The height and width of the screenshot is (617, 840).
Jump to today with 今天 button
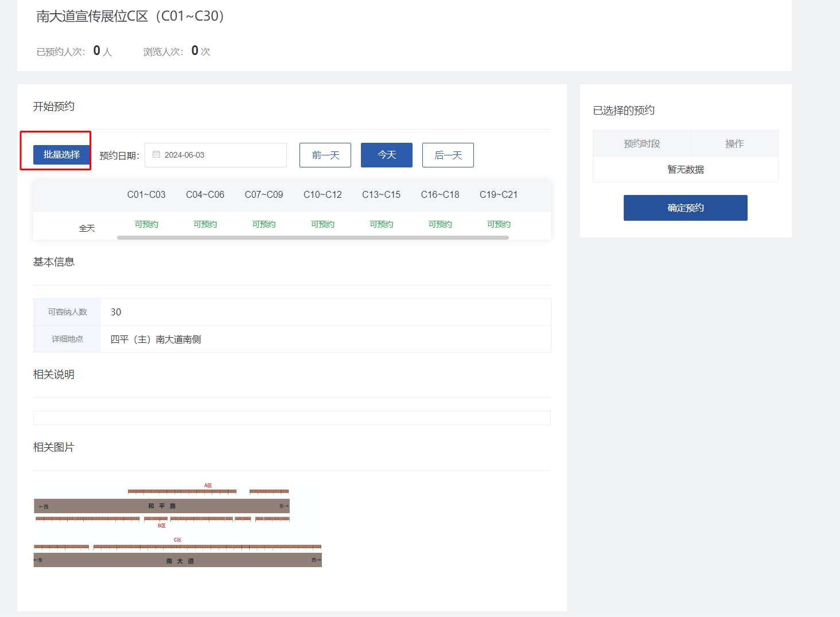386,155
